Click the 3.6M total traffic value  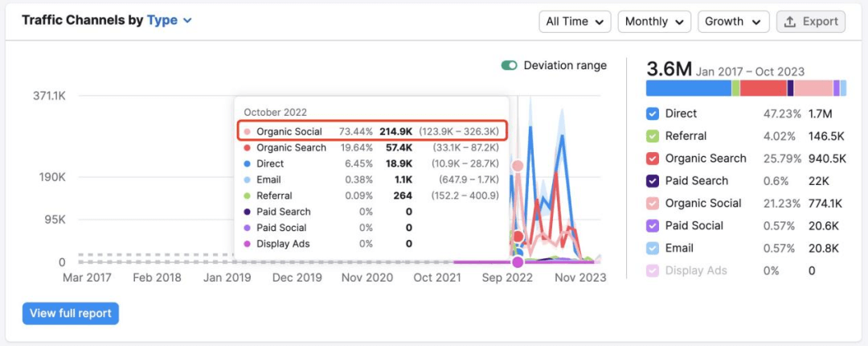669,69
